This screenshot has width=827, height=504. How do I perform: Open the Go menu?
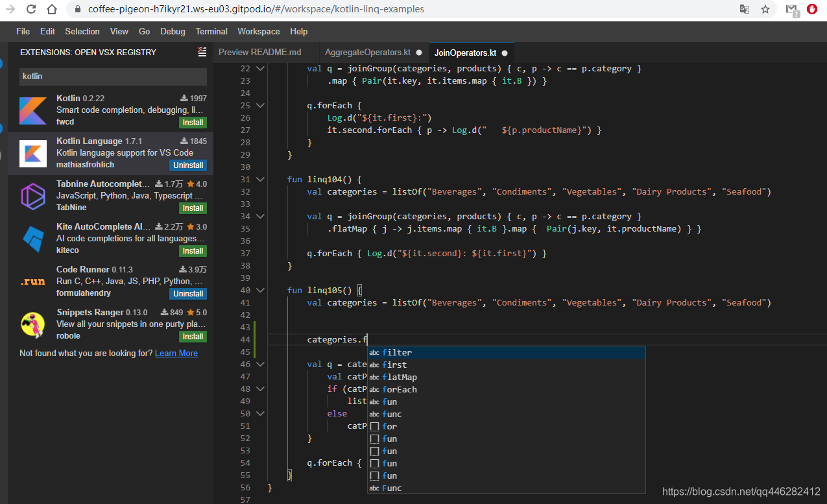coord(144,31)
